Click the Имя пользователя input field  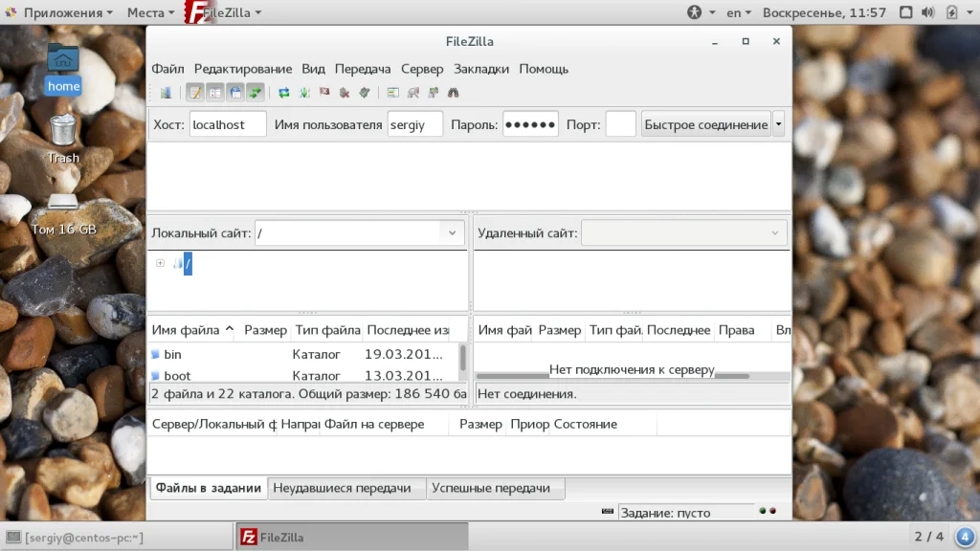pyautogui.click(x=415, y=124)
